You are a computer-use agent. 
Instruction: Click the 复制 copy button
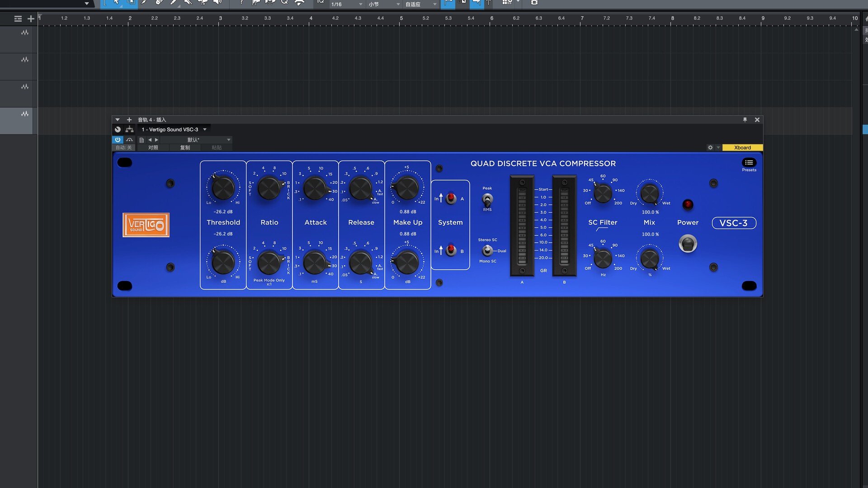185,148
